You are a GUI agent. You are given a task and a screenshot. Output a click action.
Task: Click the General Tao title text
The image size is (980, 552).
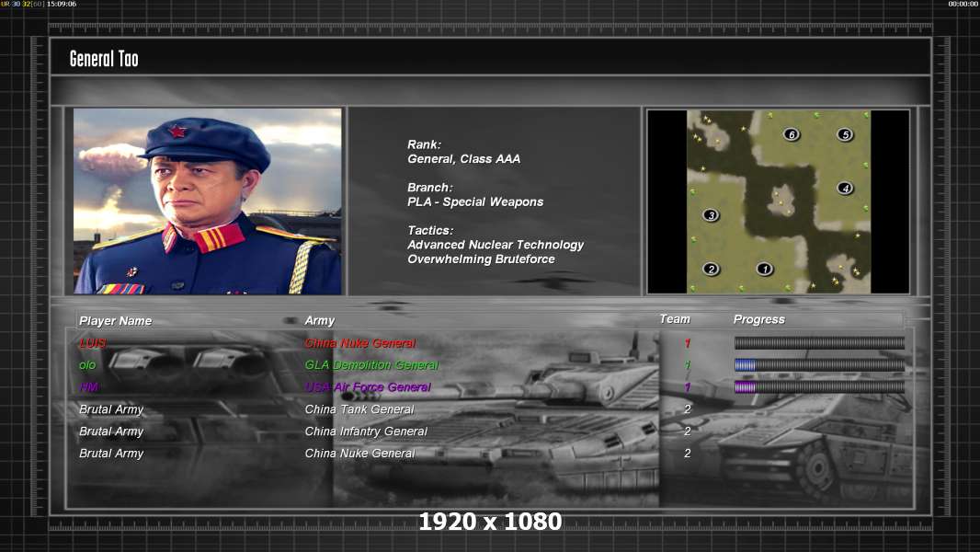[x=104, y=59]
